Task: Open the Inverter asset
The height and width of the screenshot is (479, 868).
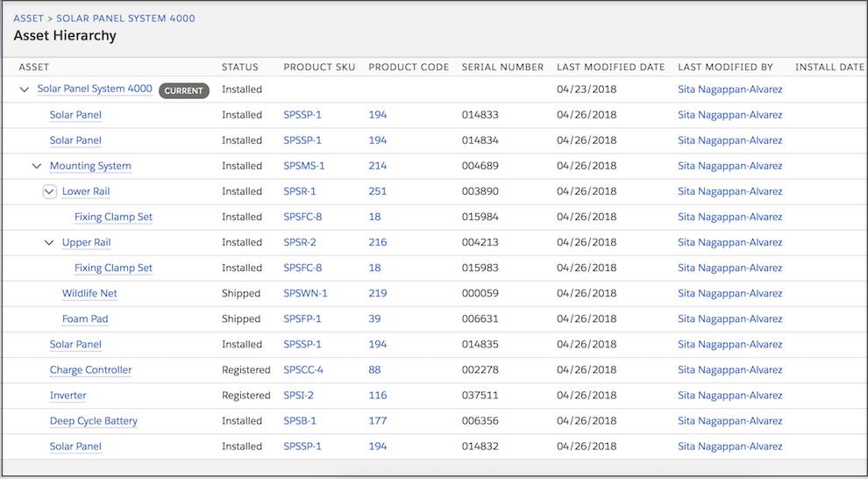Action: click(x=68, y=395)
